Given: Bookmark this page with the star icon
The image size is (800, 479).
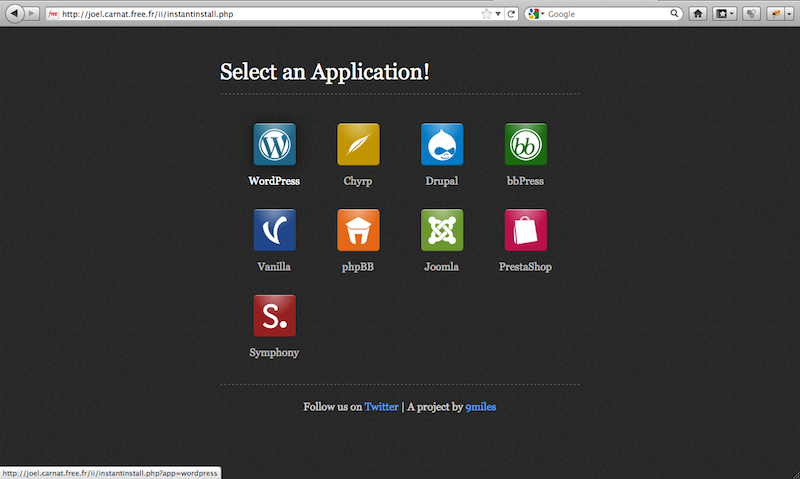Looking at the screenshot, I should (x=486, y=14).
